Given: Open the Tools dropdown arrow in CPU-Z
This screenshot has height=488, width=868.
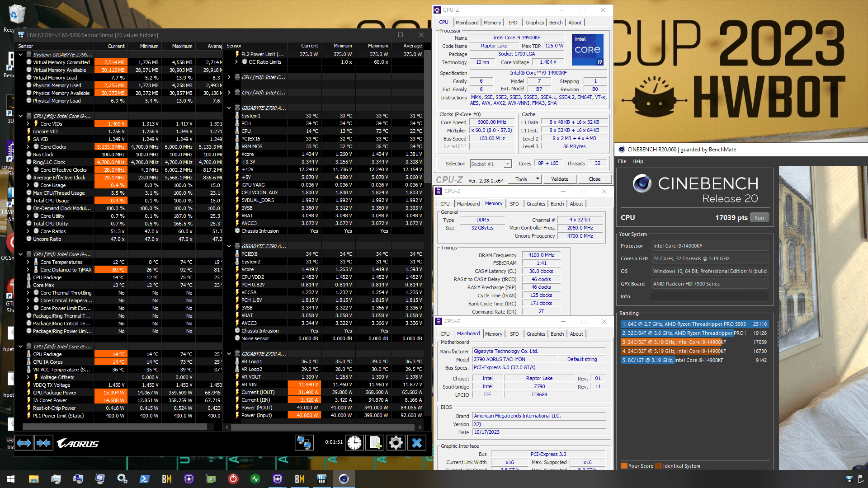Looking at the screenshot, I should coord(538,179).
